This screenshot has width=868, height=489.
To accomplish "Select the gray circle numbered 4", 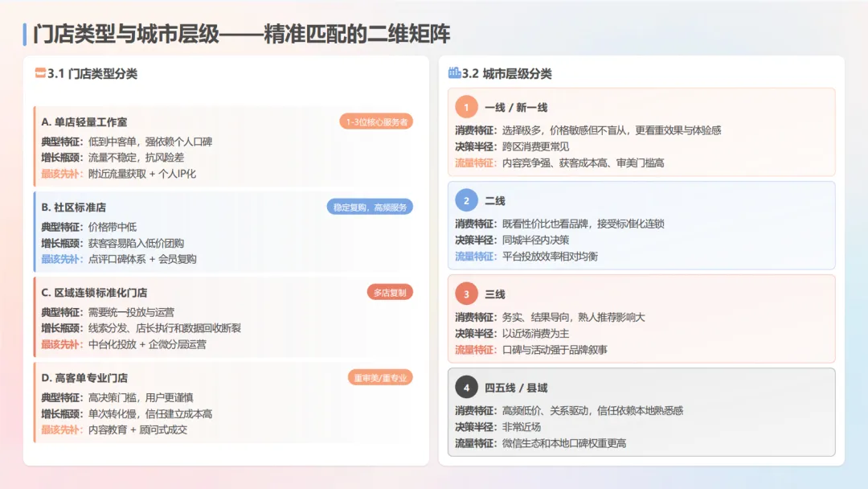I will tap(466, 387).
